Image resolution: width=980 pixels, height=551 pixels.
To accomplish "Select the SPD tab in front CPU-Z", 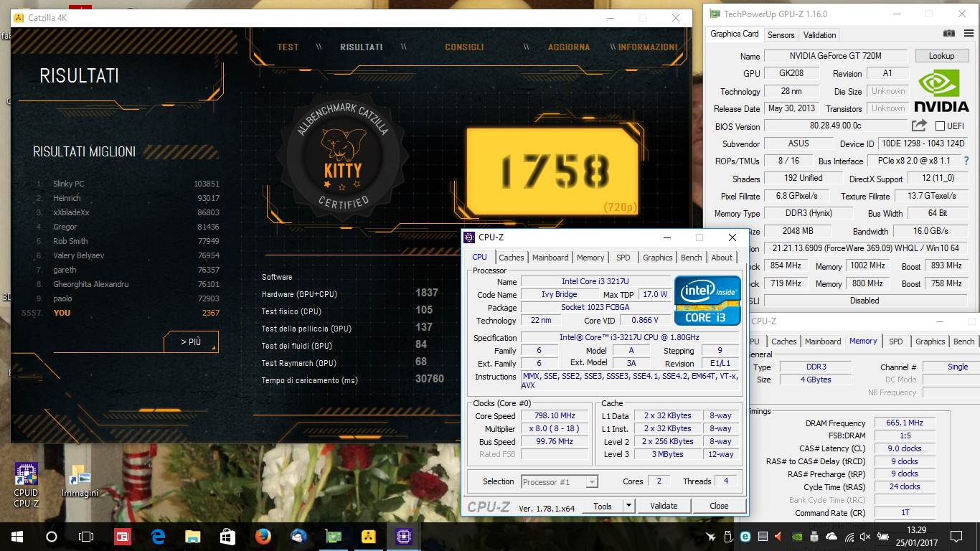I will click(623, 258).
